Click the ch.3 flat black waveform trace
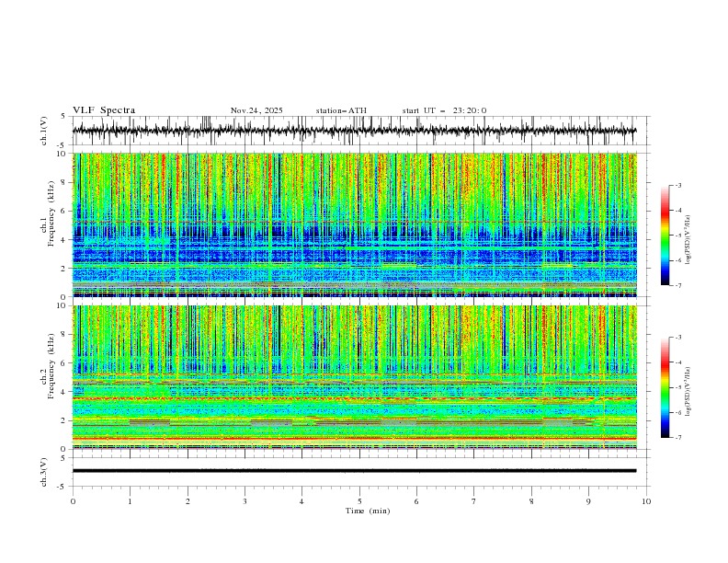The image size is (728, 563). (x=354, y=471)
